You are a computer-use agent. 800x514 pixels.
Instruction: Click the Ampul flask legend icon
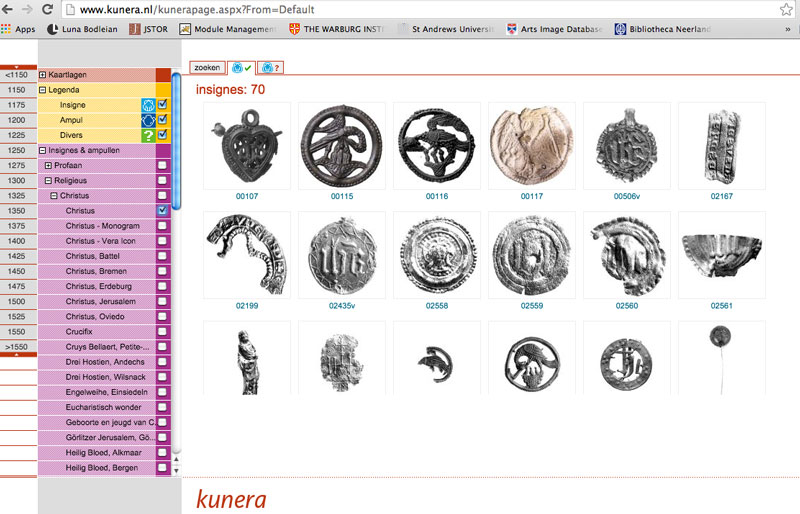click(x=148, y=120)
